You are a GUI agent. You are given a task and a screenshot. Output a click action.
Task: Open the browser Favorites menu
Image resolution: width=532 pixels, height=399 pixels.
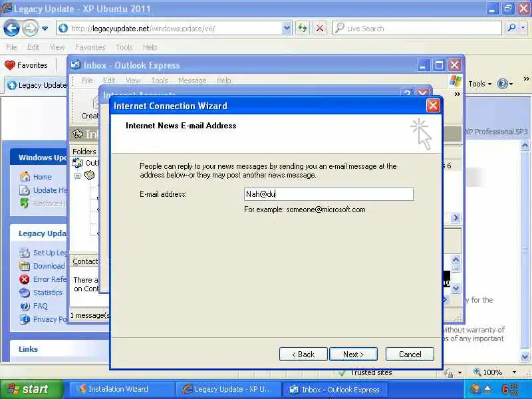[90, 47]
